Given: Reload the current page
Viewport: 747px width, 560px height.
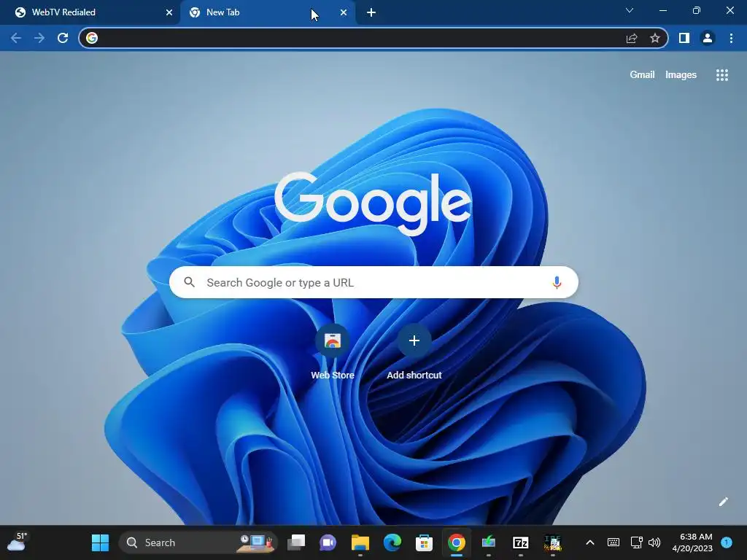Looking at the screenshot, I should (x=63, y=38).
